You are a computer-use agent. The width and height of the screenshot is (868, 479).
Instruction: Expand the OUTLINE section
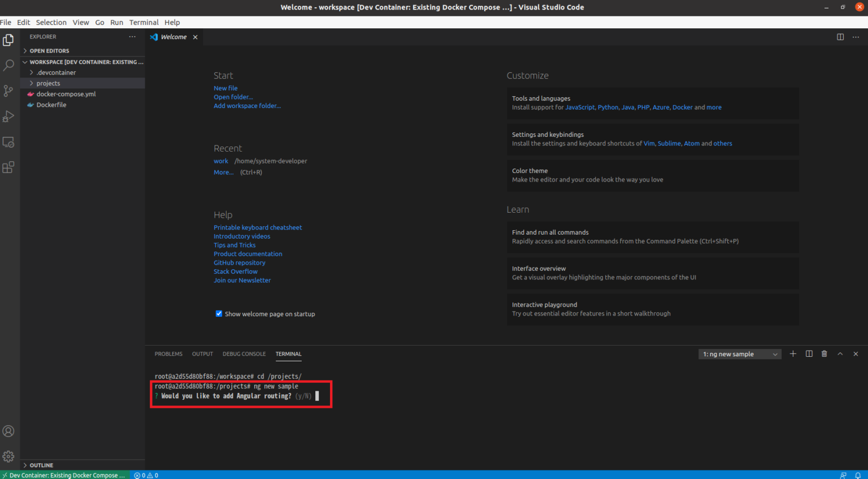click(41, 465)
